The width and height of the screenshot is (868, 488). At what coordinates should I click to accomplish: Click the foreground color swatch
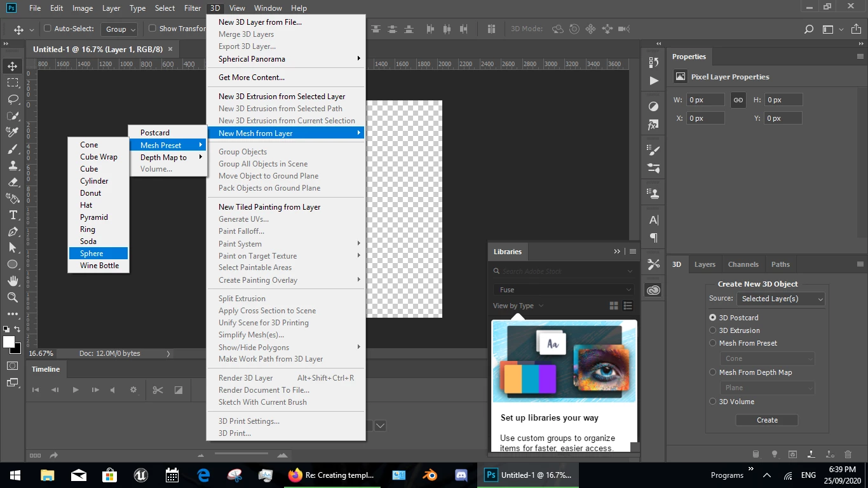pyautogui.click(x=9, y=342)
